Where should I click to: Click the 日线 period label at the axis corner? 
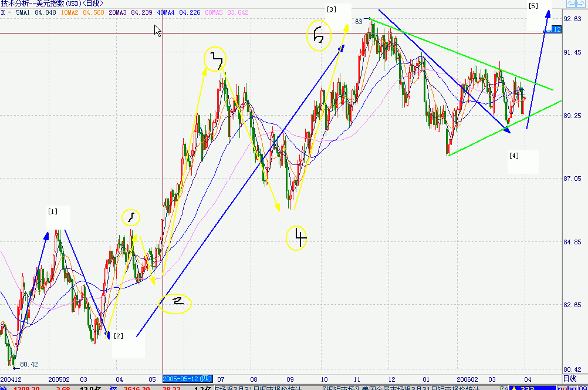[x=570, y=379]
